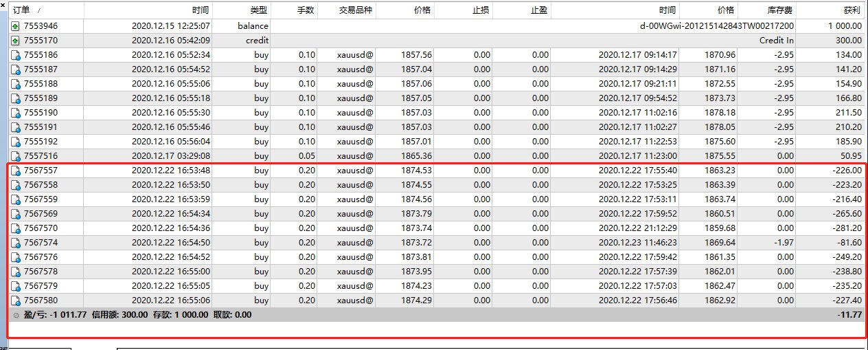Select the trade icon of order 7567570
The width and height of the screenshot is (868, 350).
pos(16,228)
